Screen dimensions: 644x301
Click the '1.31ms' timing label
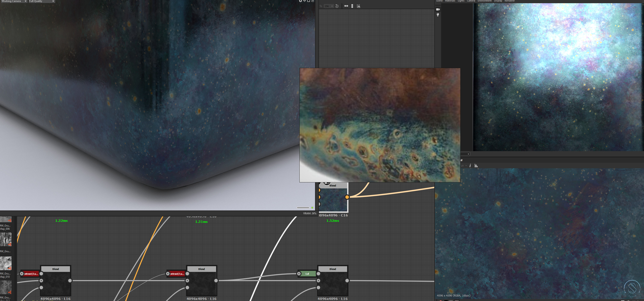pos(201,222)
